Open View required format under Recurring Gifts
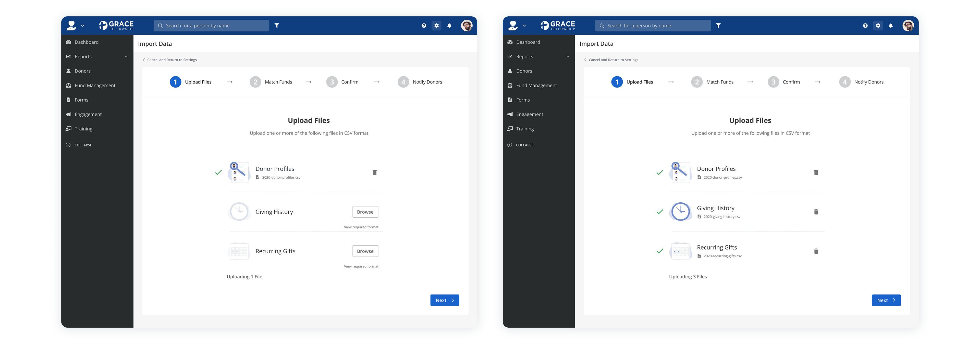Screen dimensions: 980x344 (361, 266)
